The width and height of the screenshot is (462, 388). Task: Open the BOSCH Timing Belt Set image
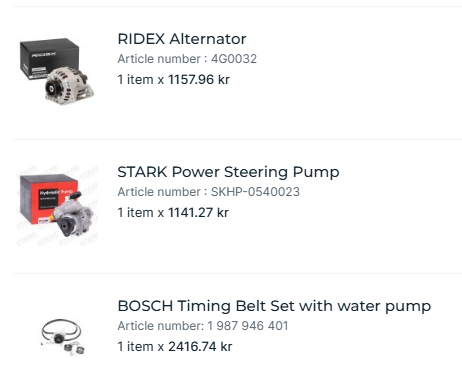coord(62,337)
